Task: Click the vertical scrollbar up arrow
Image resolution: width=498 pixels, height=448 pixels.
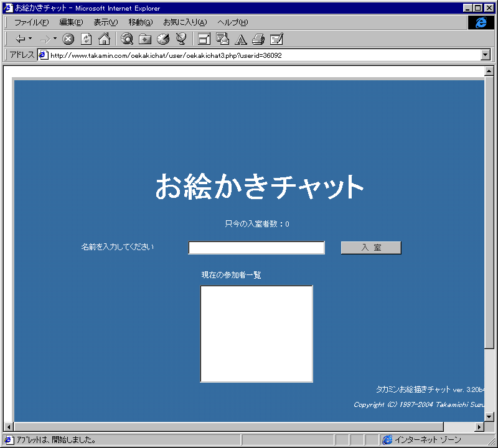Action: coord(489,71)
